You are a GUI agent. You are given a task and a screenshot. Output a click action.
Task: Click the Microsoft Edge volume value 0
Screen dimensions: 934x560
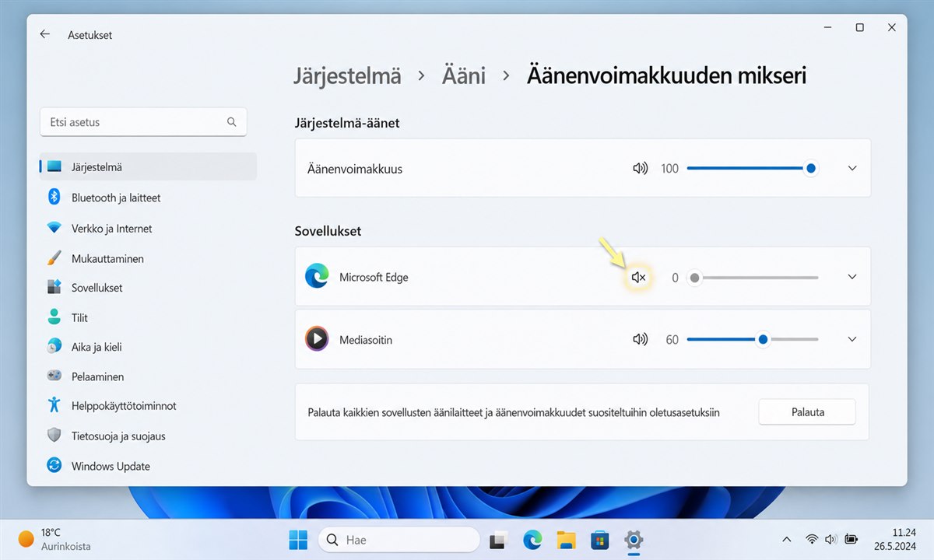click(x=675, y=277)
